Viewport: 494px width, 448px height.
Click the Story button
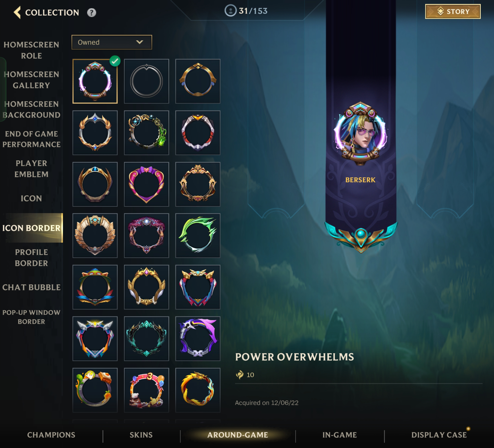tap(453, 12)
